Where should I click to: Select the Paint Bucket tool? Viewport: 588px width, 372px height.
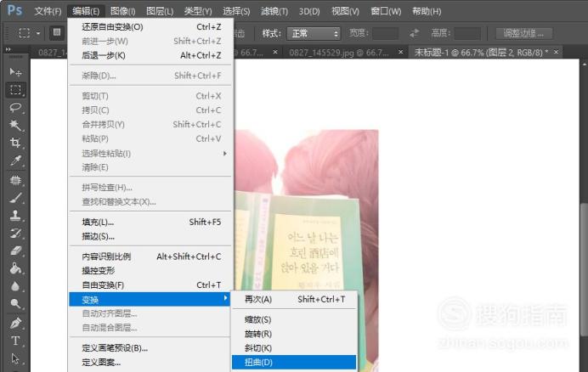(15, 268)
